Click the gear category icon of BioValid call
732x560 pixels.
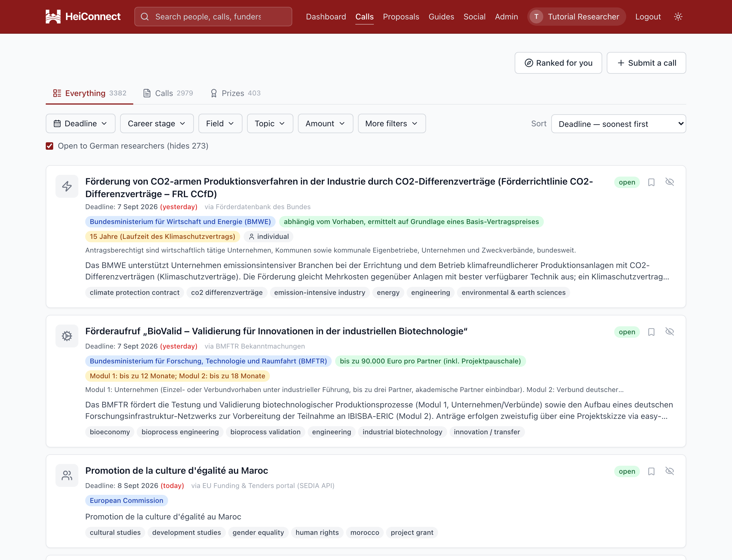tap(67, 336)
